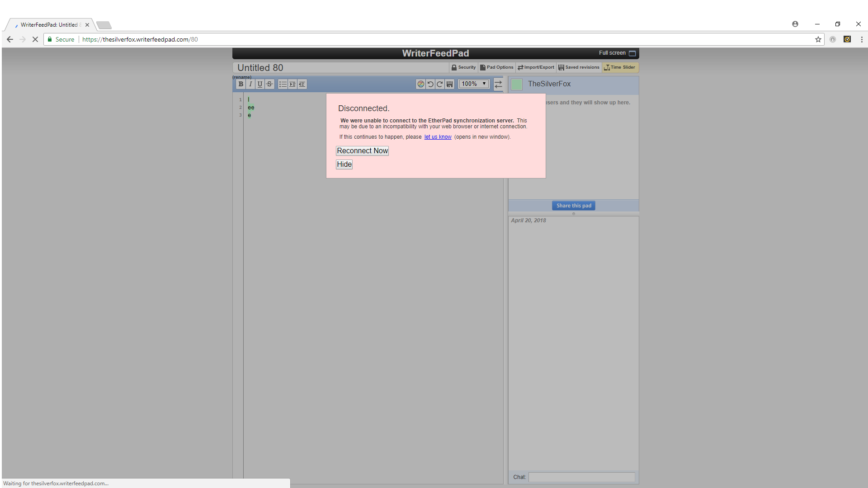Toggle Full screen mode
The height and width of the screenshot is (488, 868).
point(617,53)
